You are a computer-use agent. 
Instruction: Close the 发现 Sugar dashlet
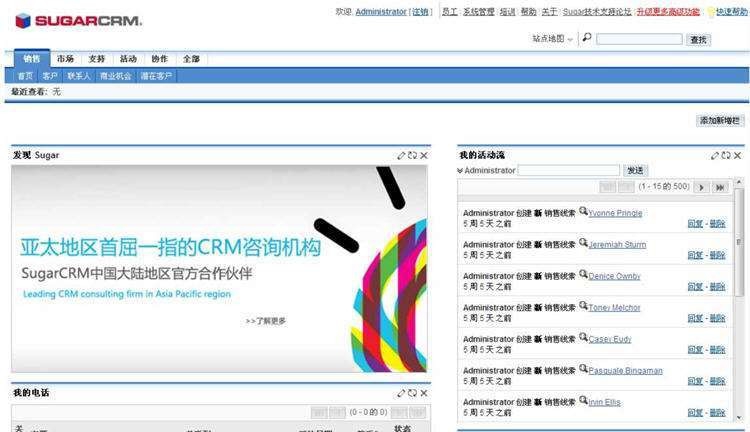coord(424,155)
